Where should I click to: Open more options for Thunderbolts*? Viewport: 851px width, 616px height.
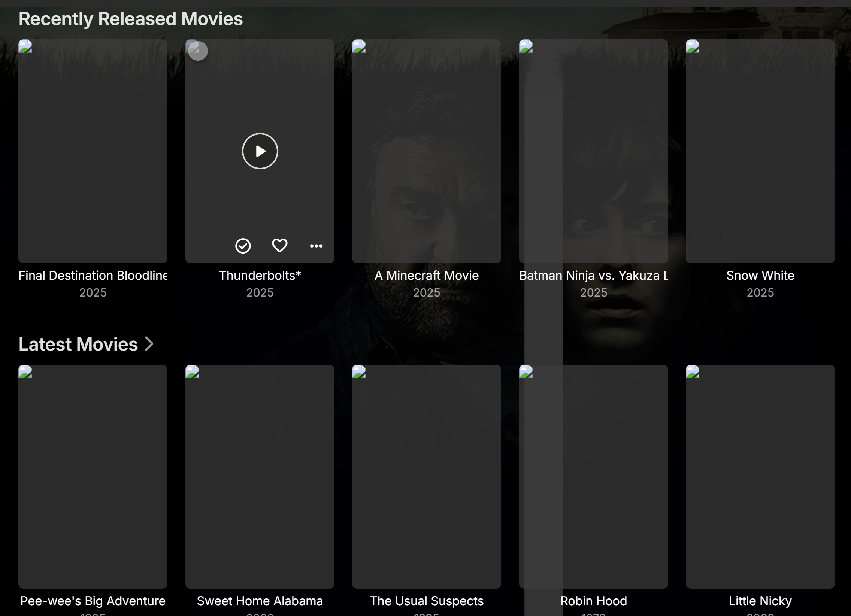click(316, 246)
